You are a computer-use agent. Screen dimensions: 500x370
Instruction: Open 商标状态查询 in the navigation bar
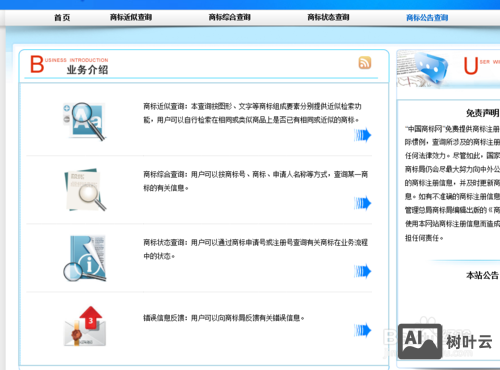(x=328, y=17)
